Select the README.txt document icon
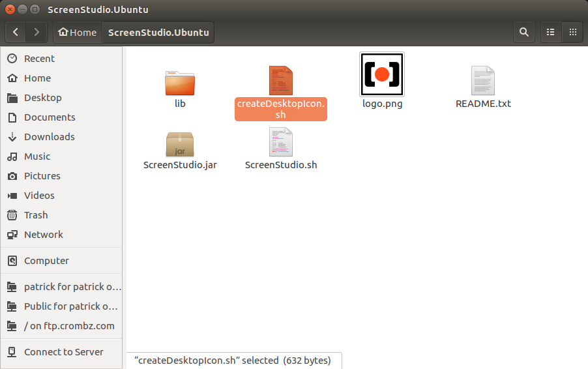588x369 pixels. tap(483, 81)
